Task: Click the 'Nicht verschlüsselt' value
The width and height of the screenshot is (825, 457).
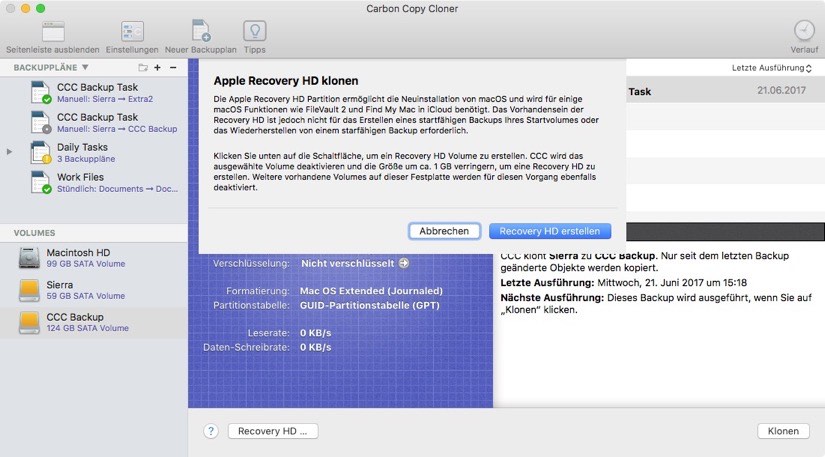Action: [x=347, y=263]
